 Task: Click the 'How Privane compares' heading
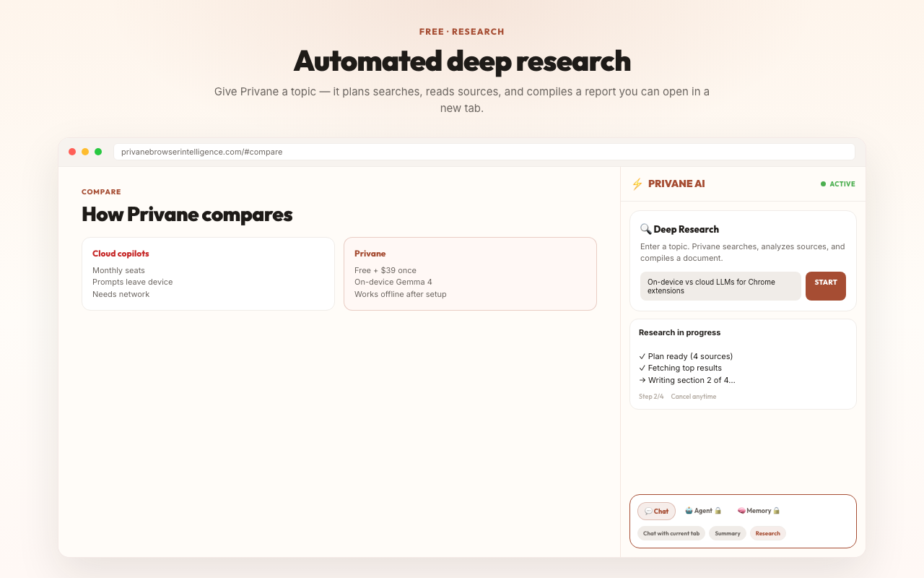pyautogui.click(x=187, y=215)
